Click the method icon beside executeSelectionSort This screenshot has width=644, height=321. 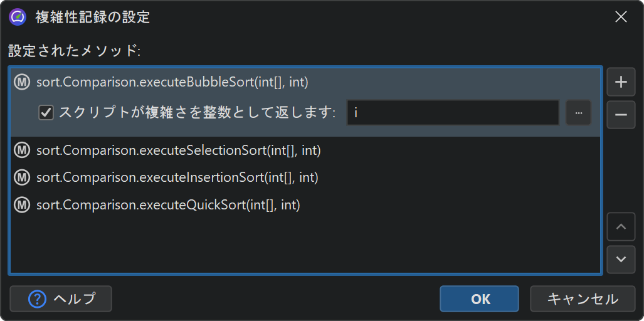click(x=23, y=150)
